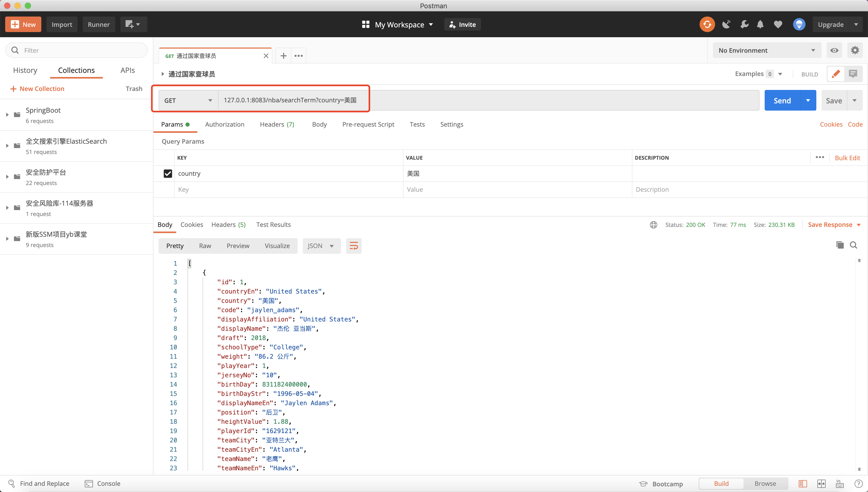Open the notifications bell
The image size is (868, 492).
click(760, 24)
